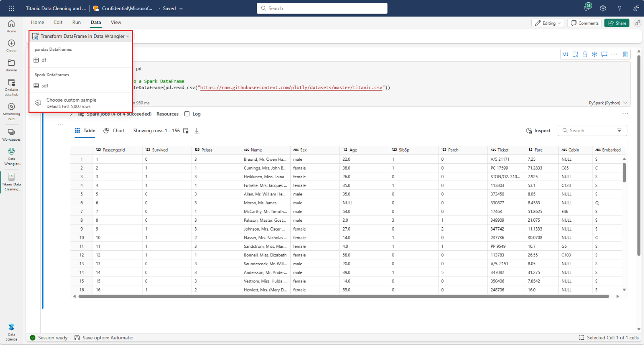
Task: Click the notebook vertical scrollbar
Action: (639, 156)
